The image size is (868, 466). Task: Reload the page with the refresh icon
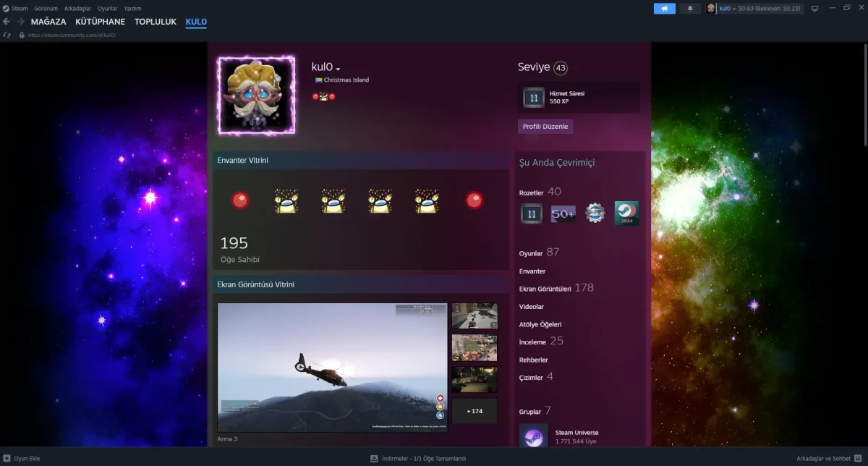[7, 35]
